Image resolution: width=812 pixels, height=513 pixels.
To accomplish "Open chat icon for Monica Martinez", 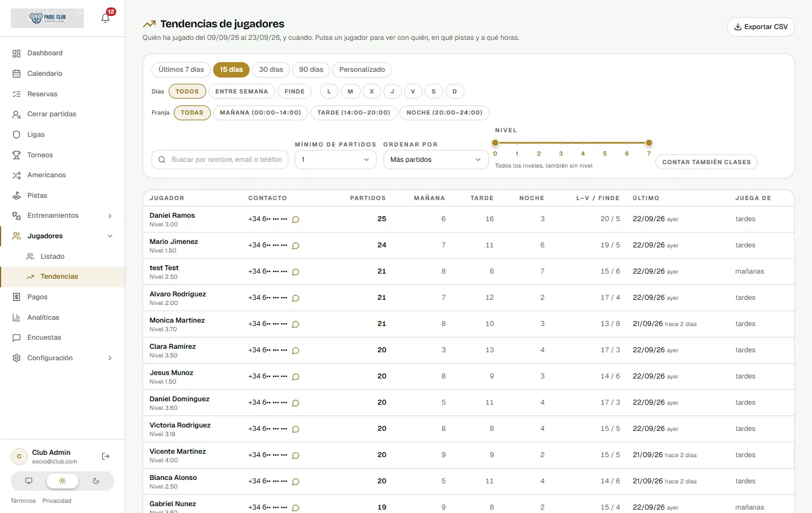I will (x=296, y=324).
